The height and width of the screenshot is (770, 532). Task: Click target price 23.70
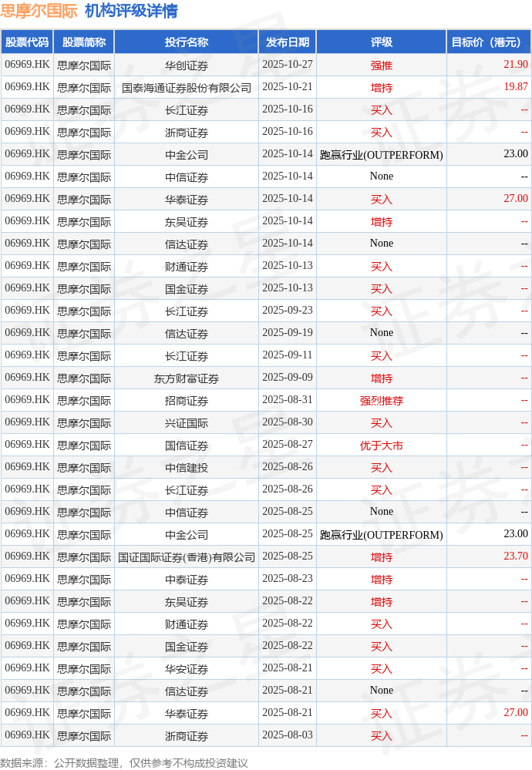[x=516, y=556]
